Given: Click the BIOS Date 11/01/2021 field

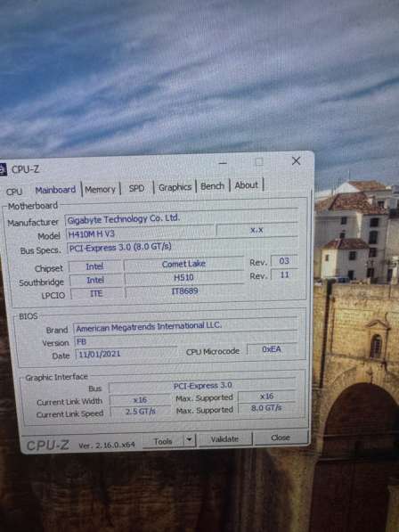Looking at the screenshot, I should point(126,354).
